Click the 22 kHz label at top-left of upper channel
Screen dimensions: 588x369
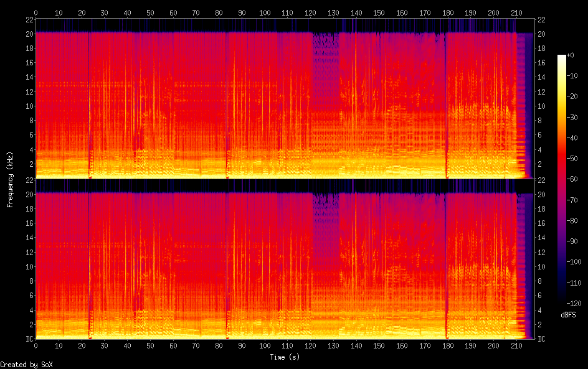click(x=28, y=21)
